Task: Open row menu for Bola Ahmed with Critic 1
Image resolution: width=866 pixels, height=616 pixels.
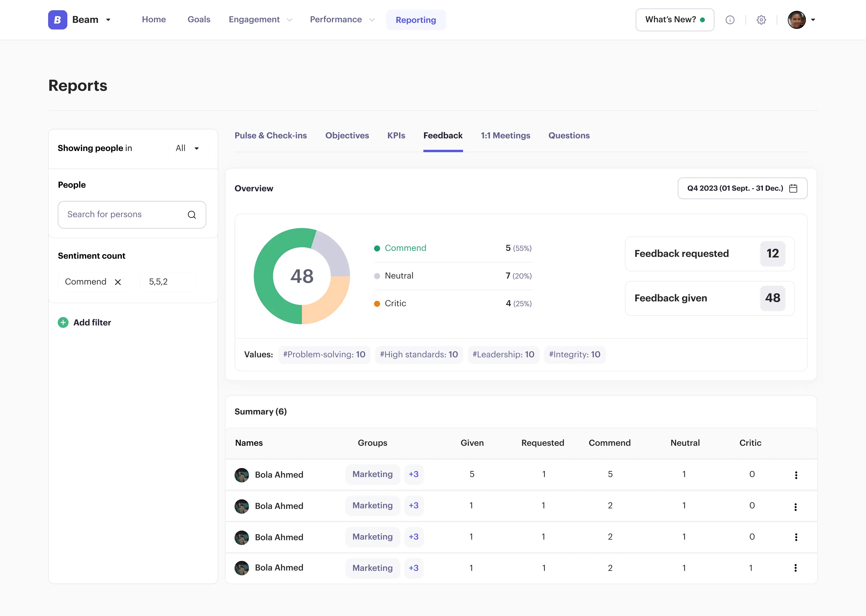Action: click(795, 568)
